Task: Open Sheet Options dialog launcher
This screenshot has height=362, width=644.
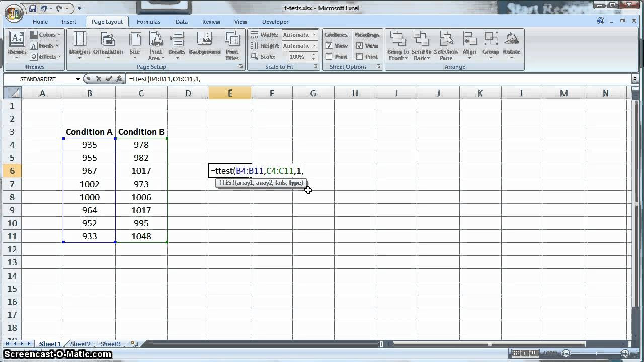Action: coord(379,67)
